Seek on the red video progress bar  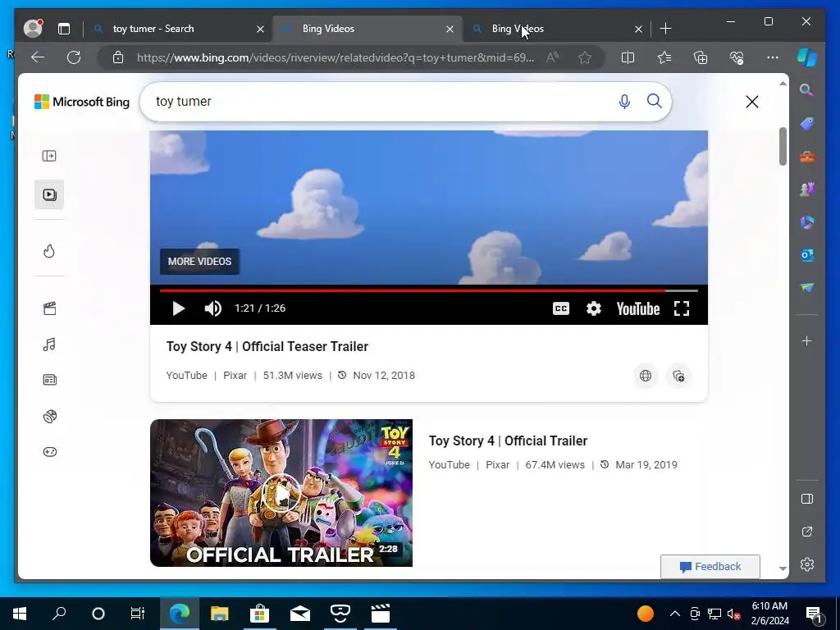(428, 290)
